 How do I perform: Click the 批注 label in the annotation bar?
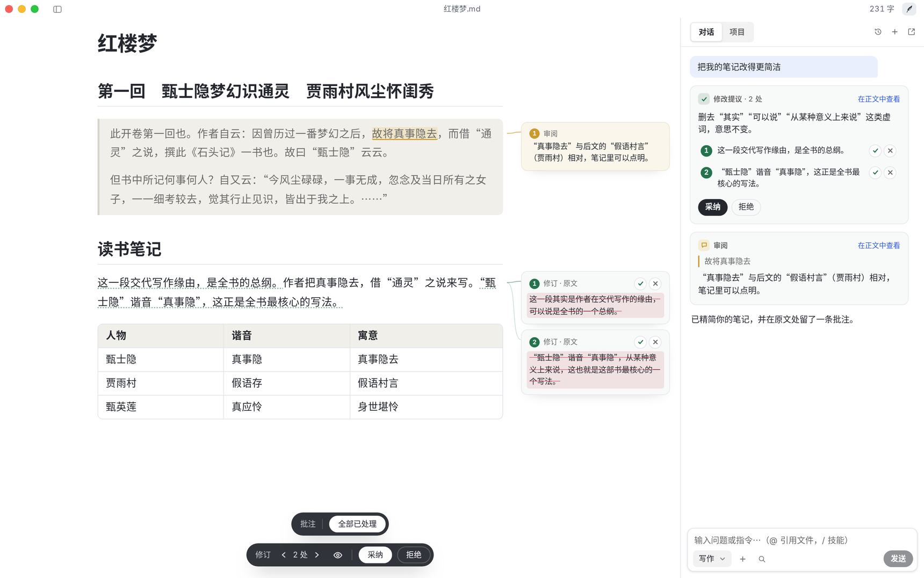[x=308, y=524]
